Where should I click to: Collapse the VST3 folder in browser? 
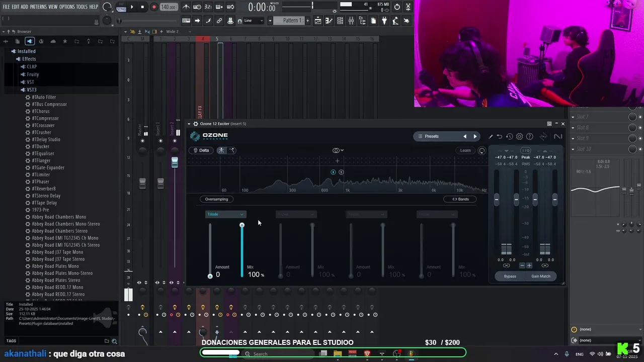(x=29, y=89)
